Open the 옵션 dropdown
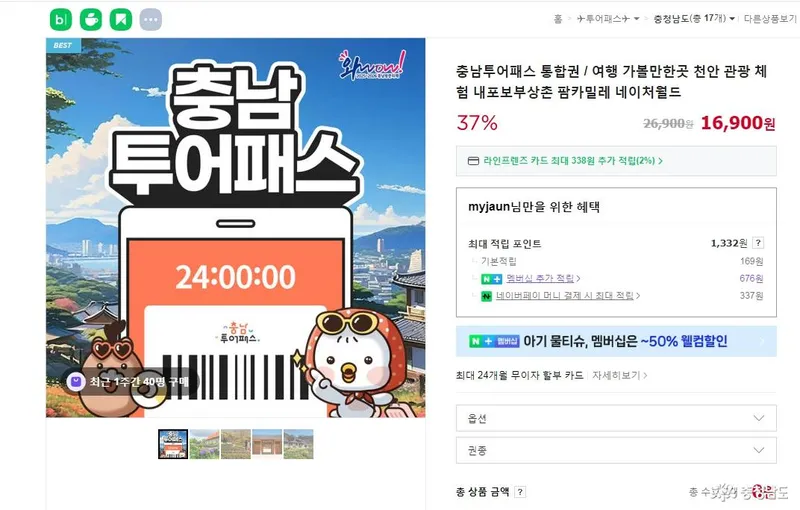Screen dimensions: 800x510 616,418
